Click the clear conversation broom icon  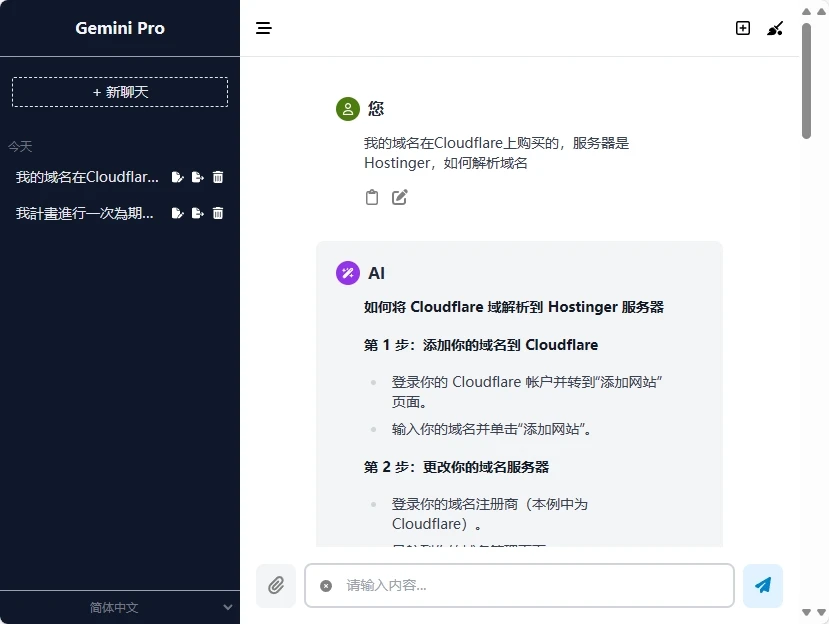(x=775, y=28)
